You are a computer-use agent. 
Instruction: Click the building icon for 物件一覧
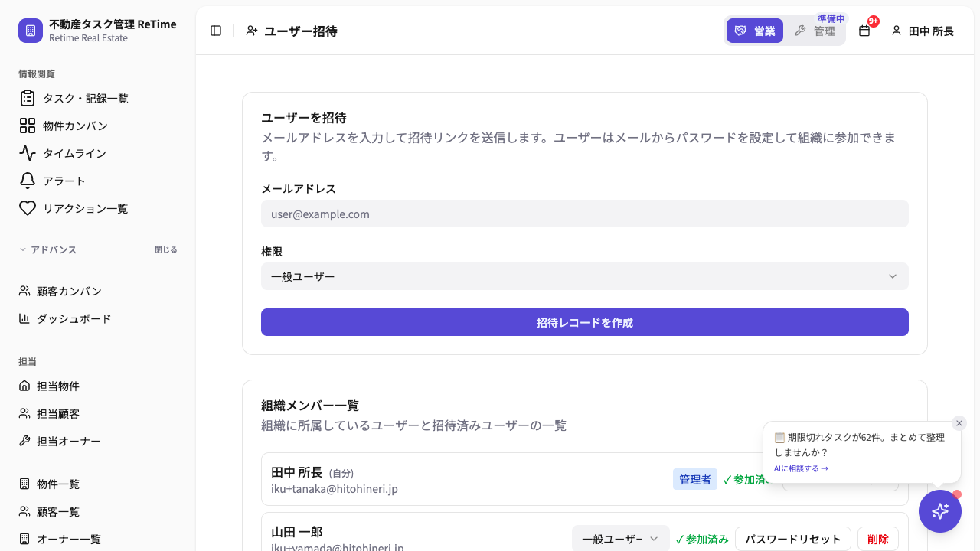[x=24, y=484]
